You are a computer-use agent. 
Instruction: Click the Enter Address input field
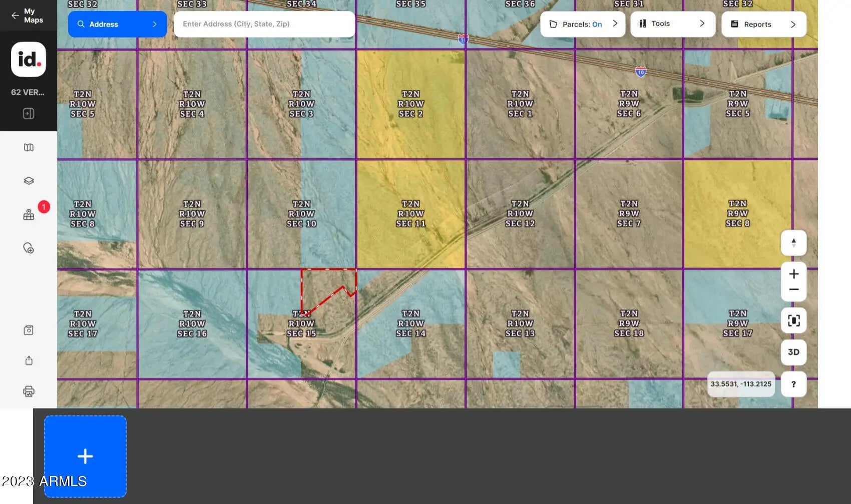[x=264, y=24]
